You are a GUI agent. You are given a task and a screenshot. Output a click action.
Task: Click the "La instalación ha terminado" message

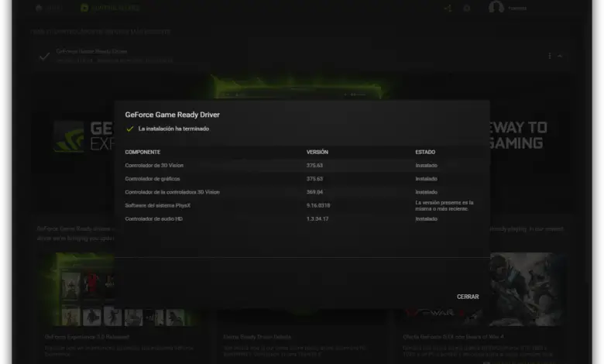pos(173,129)
